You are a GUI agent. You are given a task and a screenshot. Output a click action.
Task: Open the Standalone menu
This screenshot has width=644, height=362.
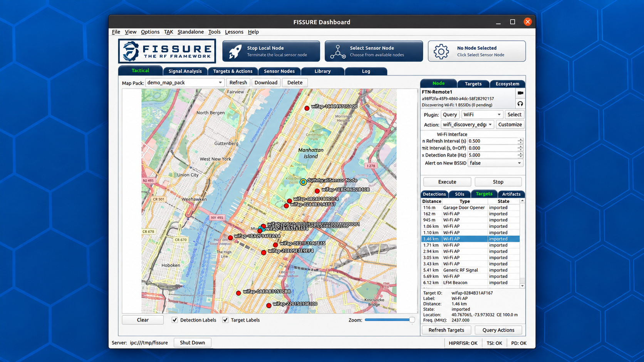coord(191,32)
